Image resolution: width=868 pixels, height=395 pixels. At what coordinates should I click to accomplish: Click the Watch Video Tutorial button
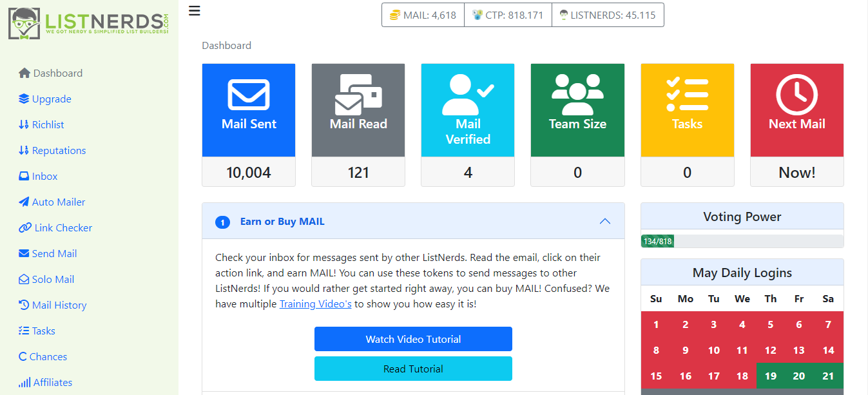[413, 339]
